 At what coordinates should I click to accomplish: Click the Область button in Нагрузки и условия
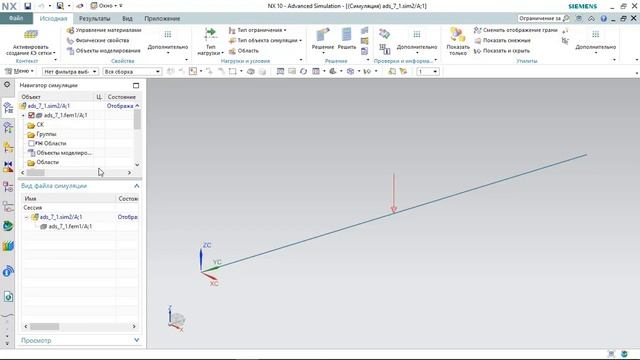click(244, 51)
